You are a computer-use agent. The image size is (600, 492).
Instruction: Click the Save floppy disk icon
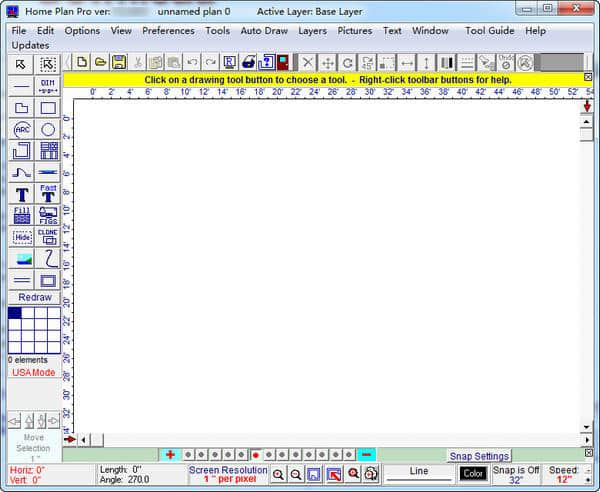[119, 62]
